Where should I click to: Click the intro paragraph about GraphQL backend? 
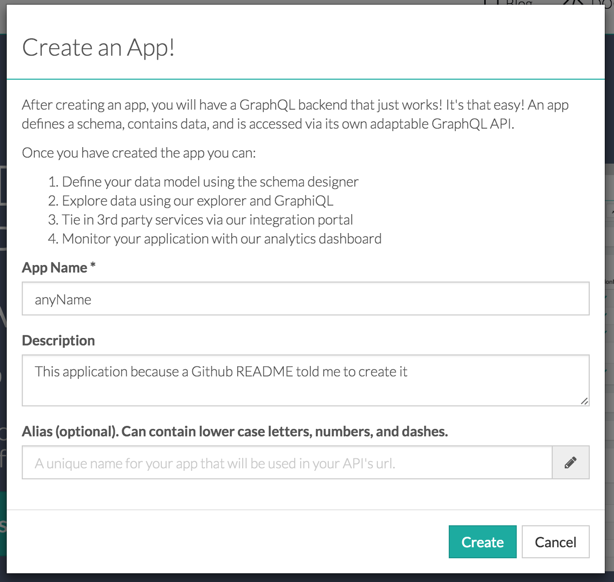point(295,114)
